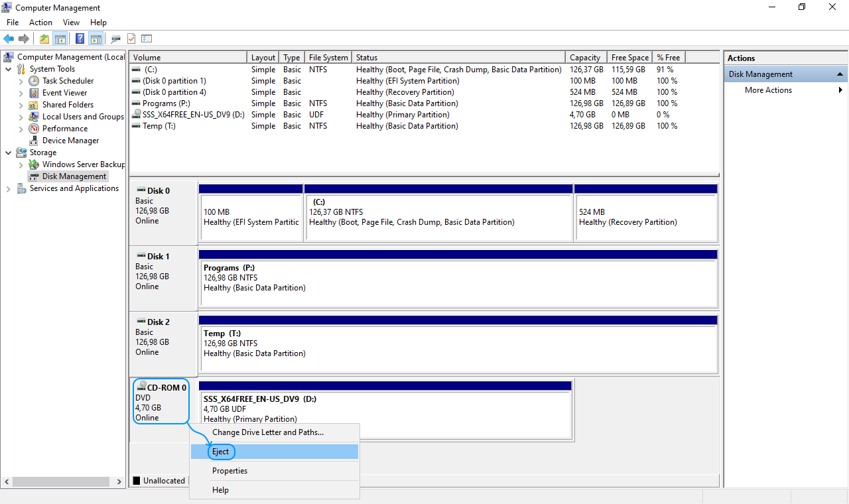Toggle Show/Hide Console Tree toolbar button

click(x=60, y=38)
